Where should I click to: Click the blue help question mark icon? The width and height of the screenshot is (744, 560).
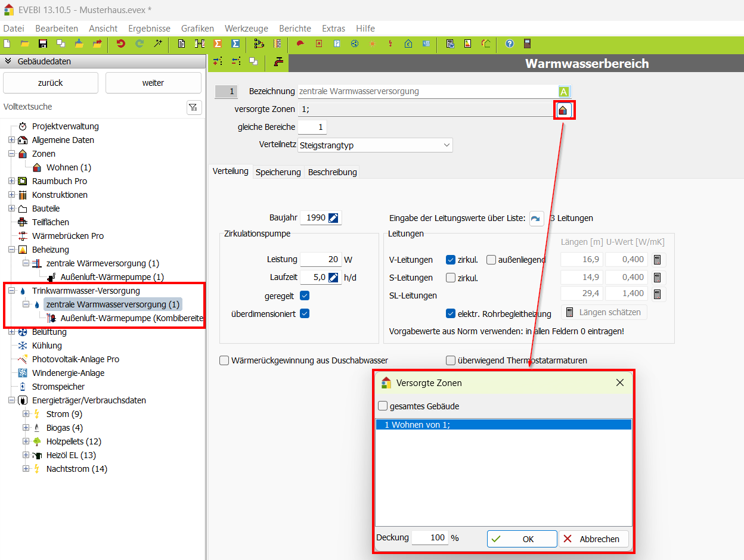click(510, 43)
